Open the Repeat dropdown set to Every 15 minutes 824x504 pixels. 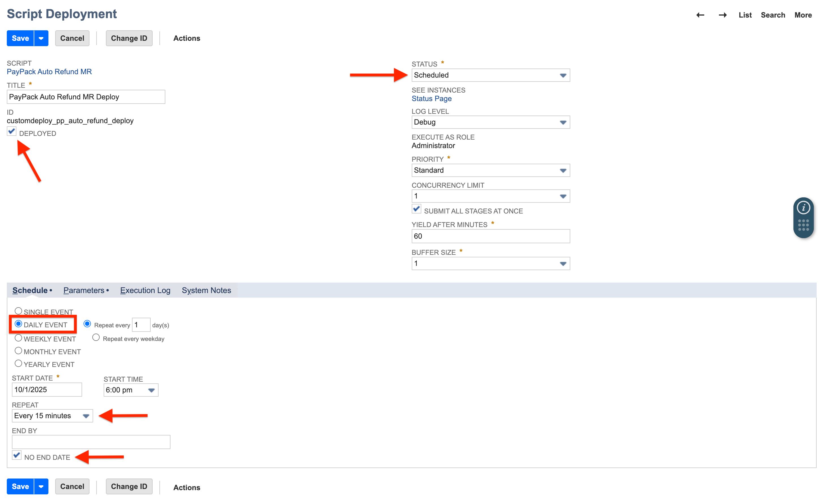click(86, 416)
